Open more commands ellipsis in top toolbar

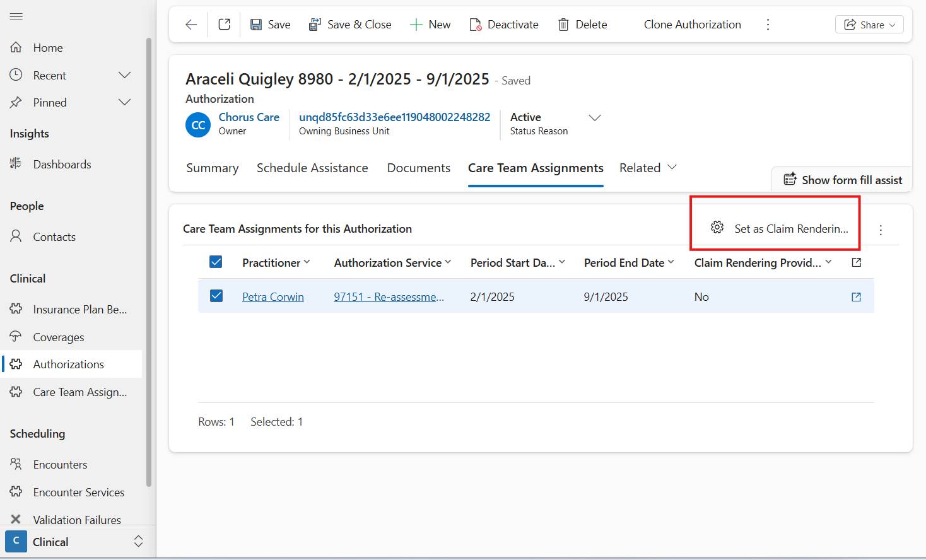(x=768, y=25)
